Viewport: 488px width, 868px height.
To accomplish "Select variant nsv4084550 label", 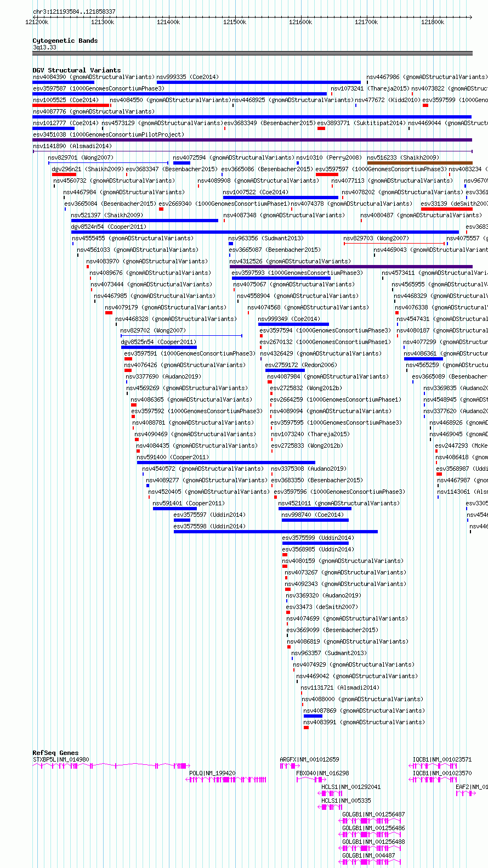I will click(x=170, y=100).
